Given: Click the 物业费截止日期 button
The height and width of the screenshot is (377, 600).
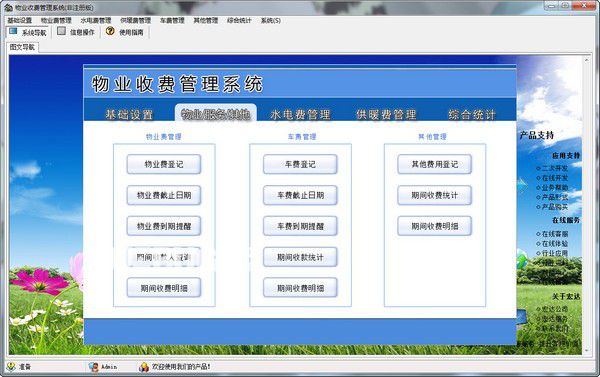Looking at the screenshot, I should pos(164,195).
